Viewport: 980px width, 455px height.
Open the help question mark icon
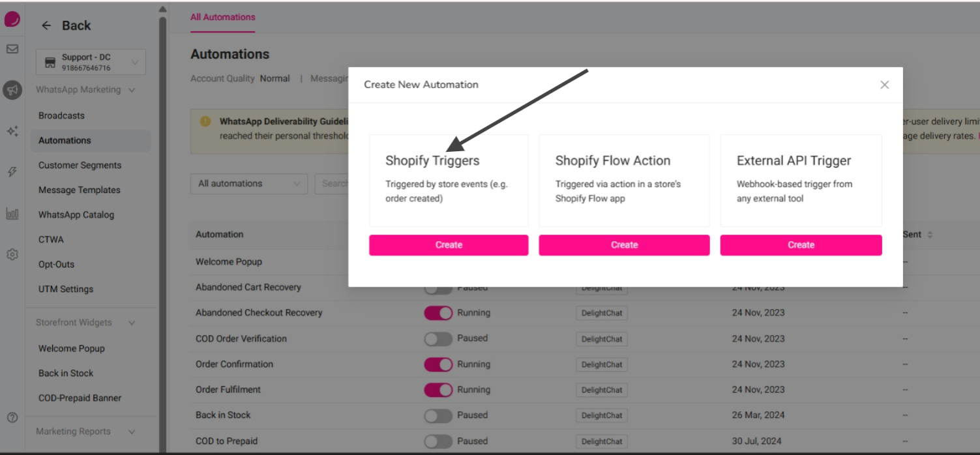(12, 418)
